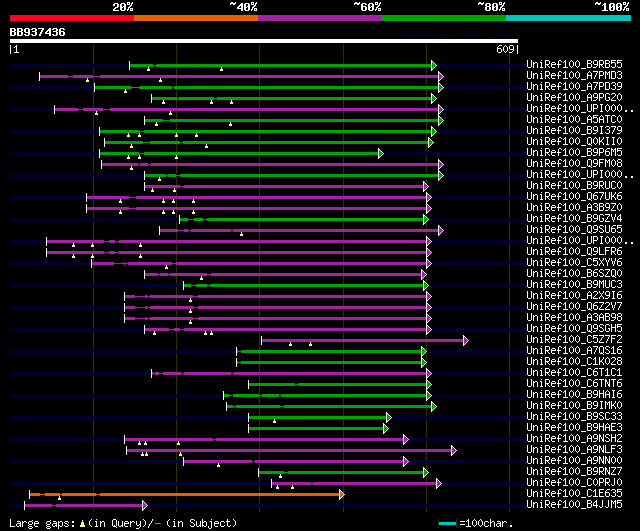Image resolution: width=640 pixels, height=531 pixels.
Task: Choose hit UniRef100_A2X9I6
Action: click(x=574, y=296)
